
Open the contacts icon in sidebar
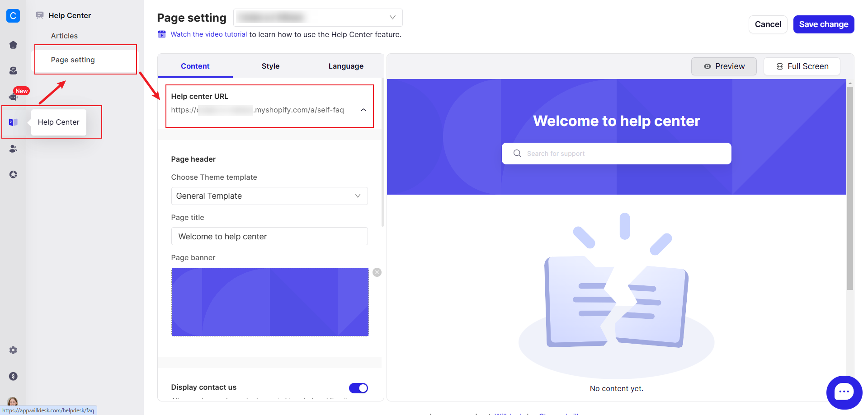tap(13, 149)
